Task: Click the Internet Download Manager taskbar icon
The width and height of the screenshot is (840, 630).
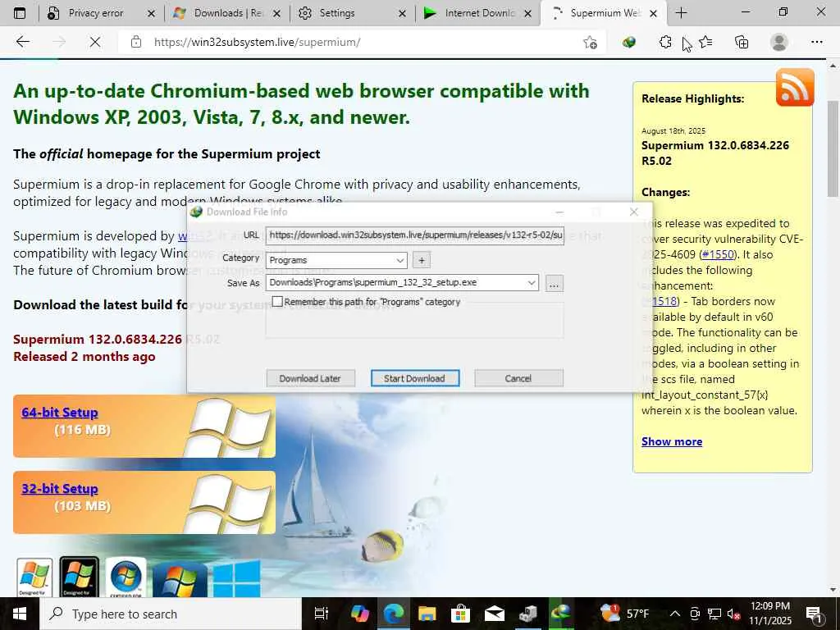Action: [x=561, y=614]
